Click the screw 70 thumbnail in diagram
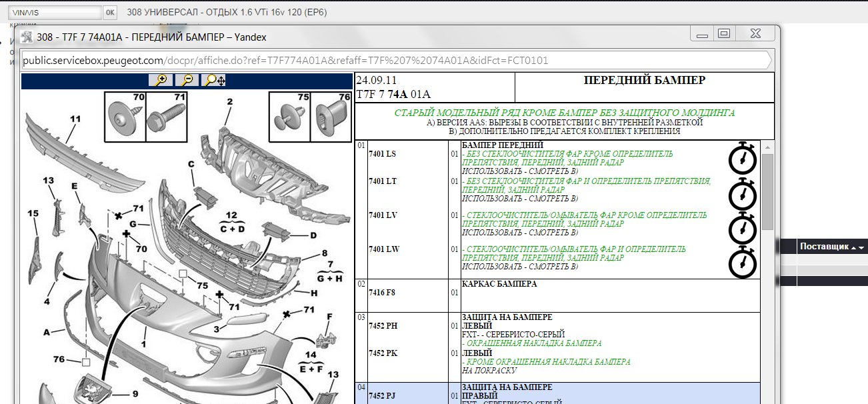This screenshot has height=404, width=868. pos(124,117)
